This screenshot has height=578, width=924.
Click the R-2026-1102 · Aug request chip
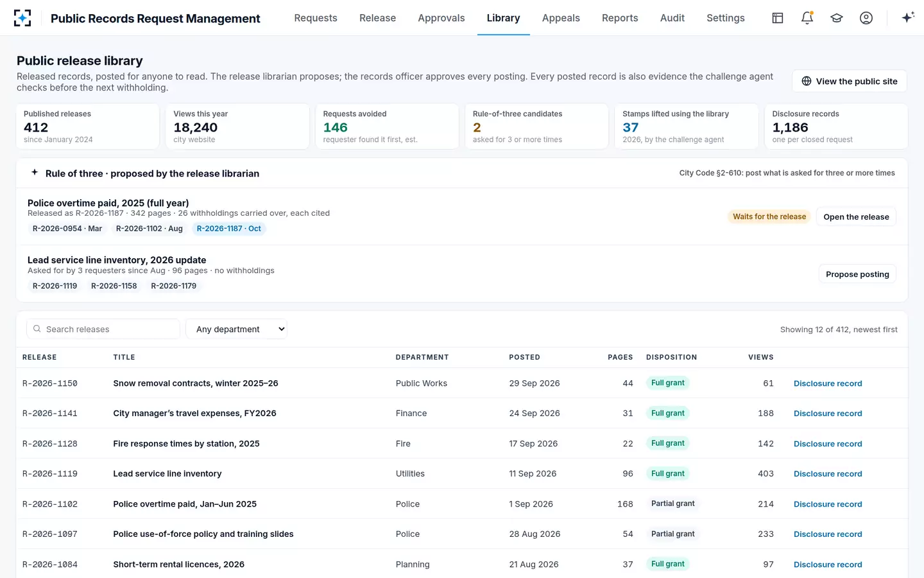point(150,229)
